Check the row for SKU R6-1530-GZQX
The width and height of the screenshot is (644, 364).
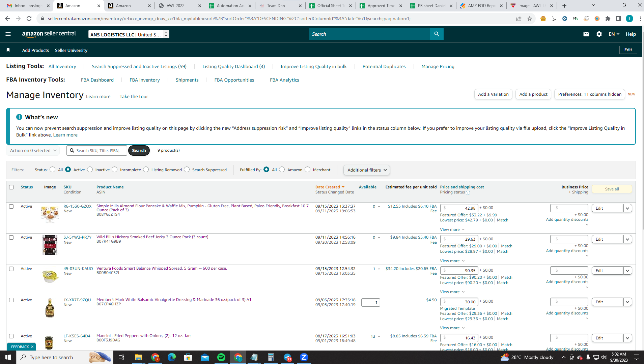[x=11, y=206]
